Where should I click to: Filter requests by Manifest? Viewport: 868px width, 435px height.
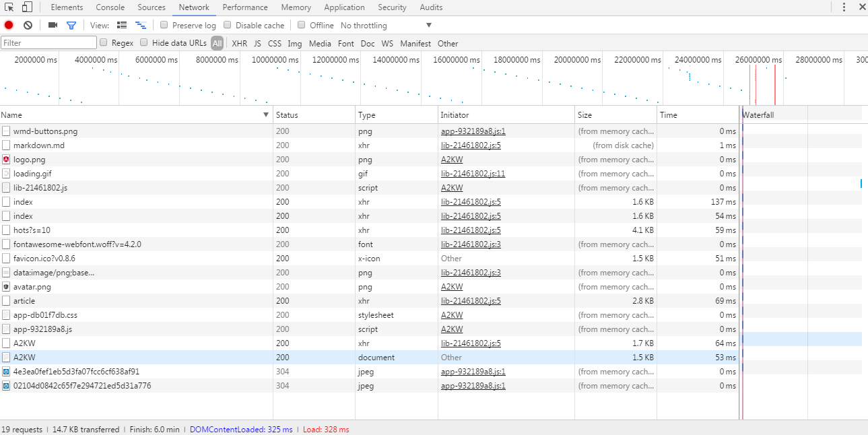click(x=415, y=43)
